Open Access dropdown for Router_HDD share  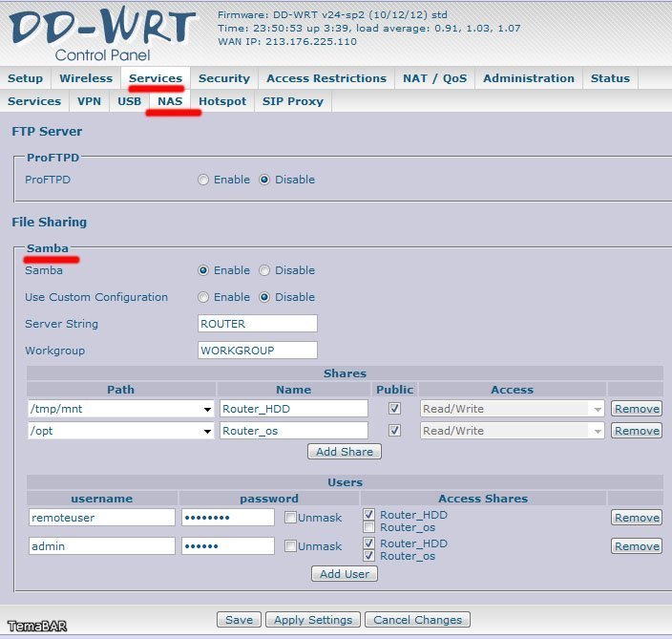[x=598, y=409]
